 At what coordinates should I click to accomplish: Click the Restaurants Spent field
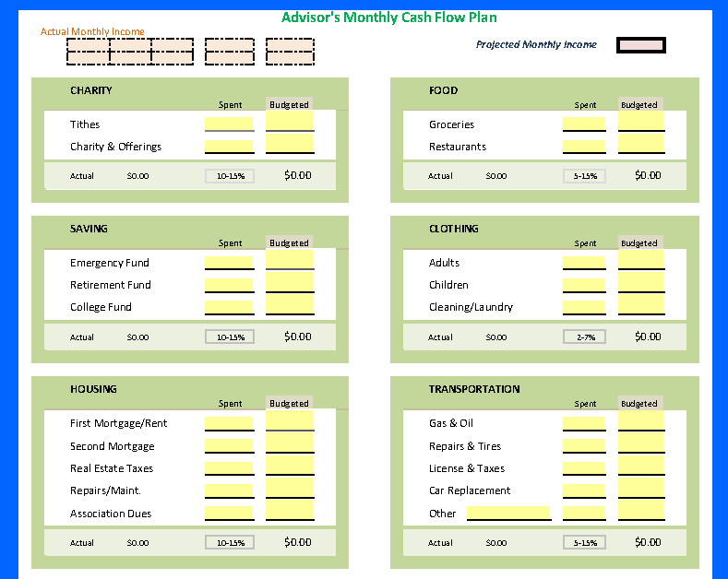pyautogui.click(x=584, y=147)
